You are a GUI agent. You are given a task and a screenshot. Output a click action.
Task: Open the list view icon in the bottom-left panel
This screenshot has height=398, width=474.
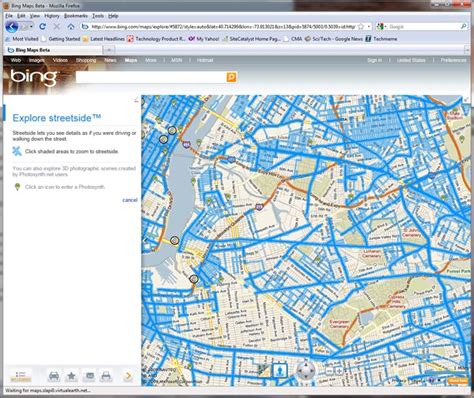[x=21, y=376]
